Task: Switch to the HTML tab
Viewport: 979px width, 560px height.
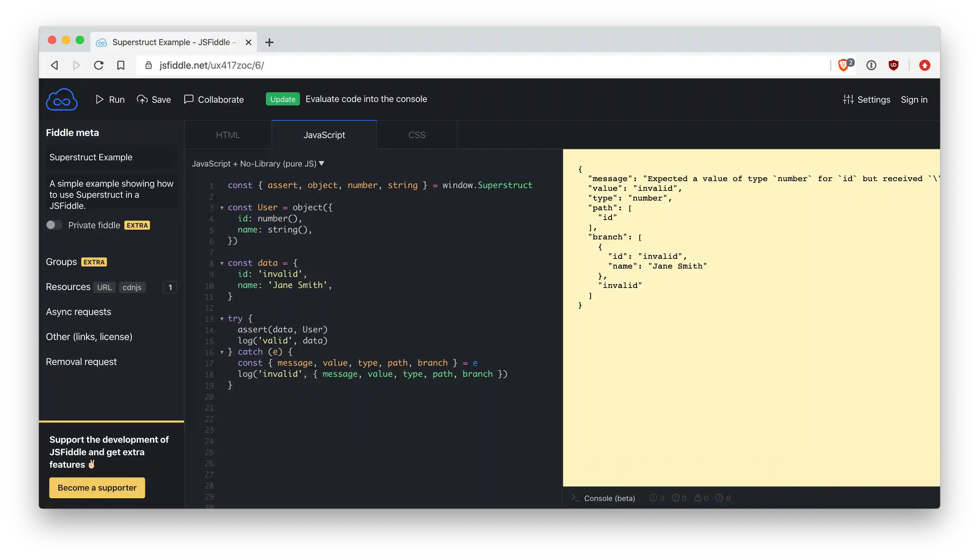Action: (x=228, y=135)
